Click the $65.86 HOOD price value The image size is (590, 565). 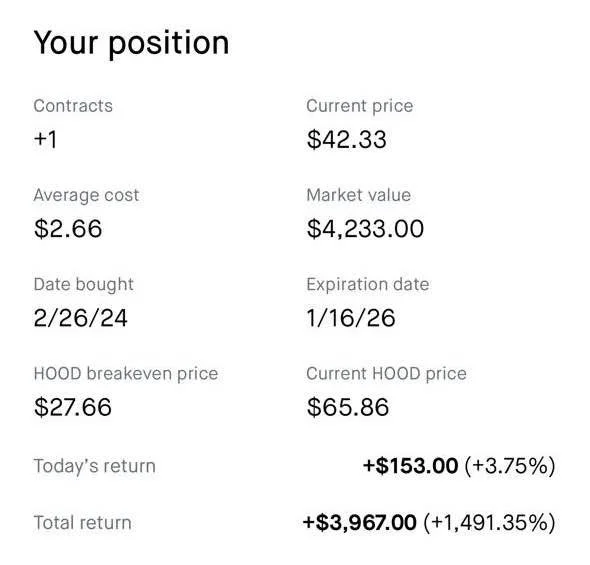(x=348, y=407)
